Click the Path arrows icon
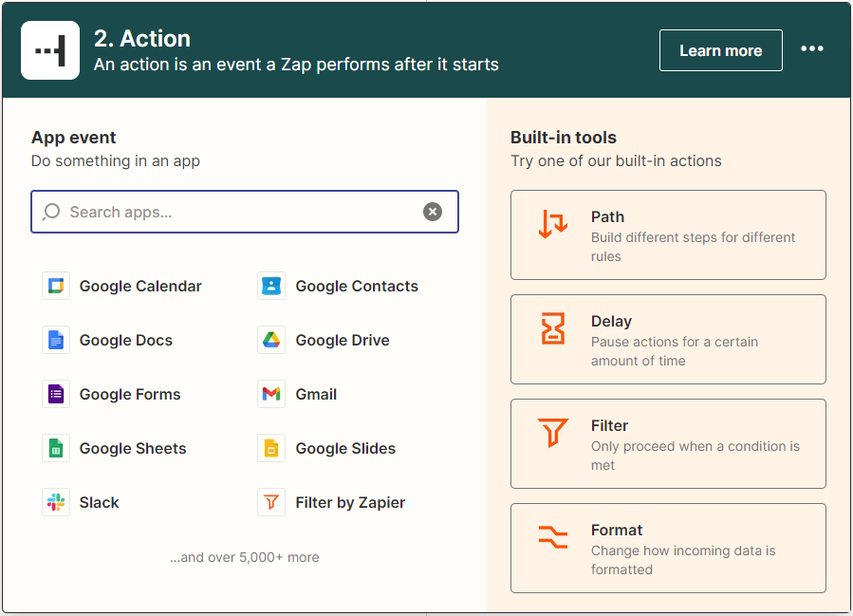Viewport: 853px width, 616px height. click(x=553, y=224)
